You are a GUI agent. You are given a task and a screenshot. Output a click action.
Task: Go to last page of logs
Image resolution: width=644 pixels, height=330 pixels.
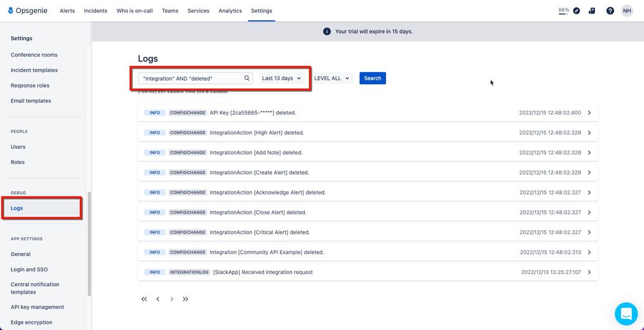tap(186, 299)
